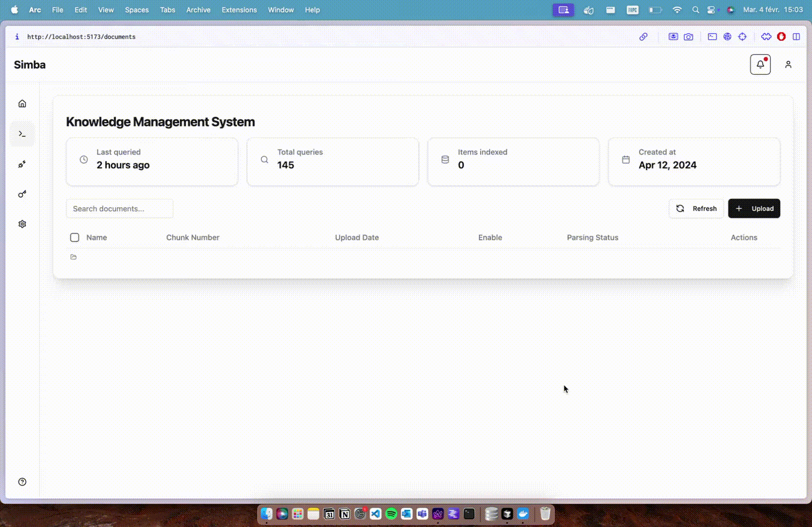Click the Upload button
Screen dimensions: 812x527
click(754, 209)
